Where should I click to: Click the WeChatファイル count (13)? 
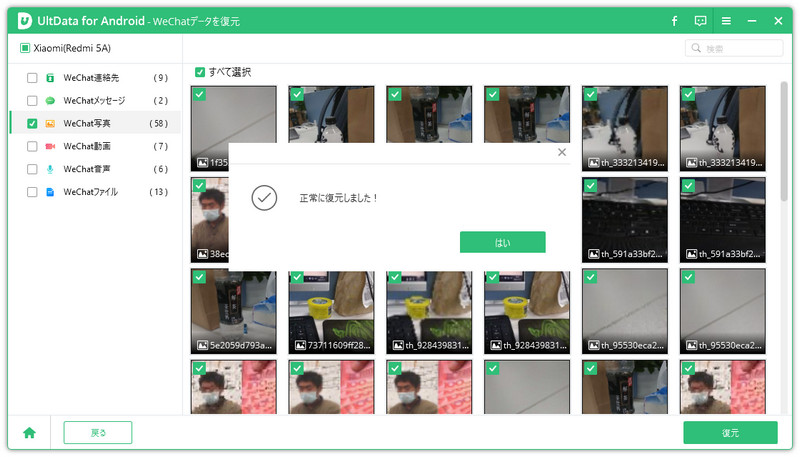(x=158, y=192)
